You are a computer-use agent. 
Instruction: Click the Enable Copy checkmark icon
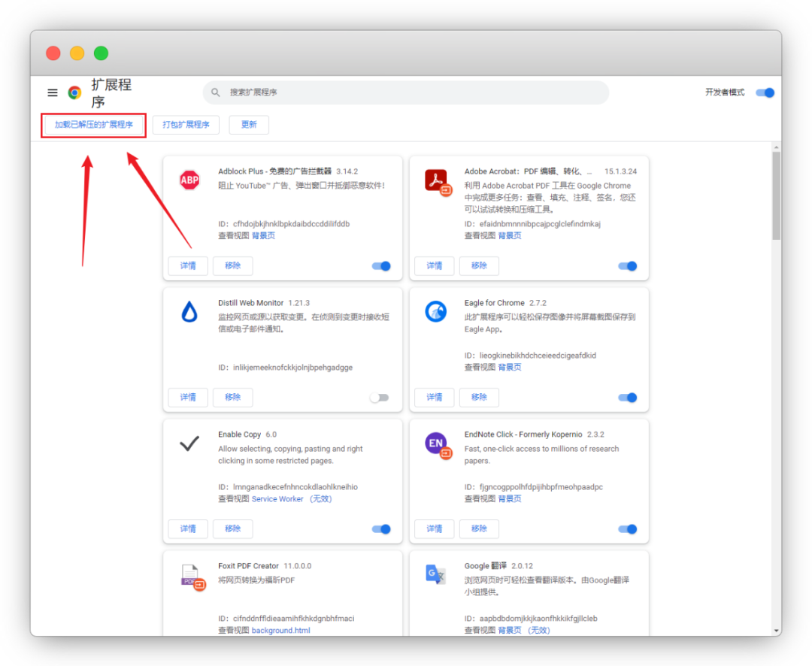coord(189,443)
